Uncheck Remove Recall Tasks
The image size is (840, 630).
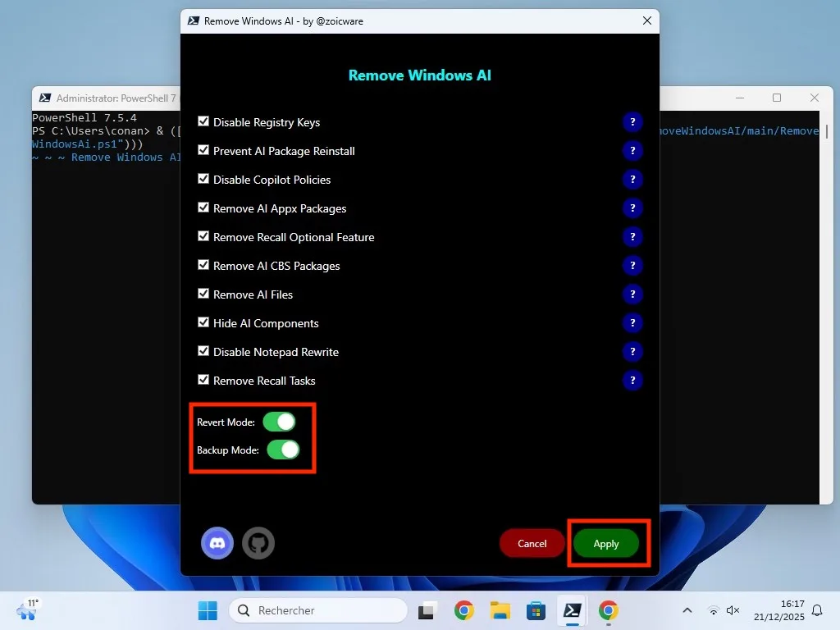[203, 379]
